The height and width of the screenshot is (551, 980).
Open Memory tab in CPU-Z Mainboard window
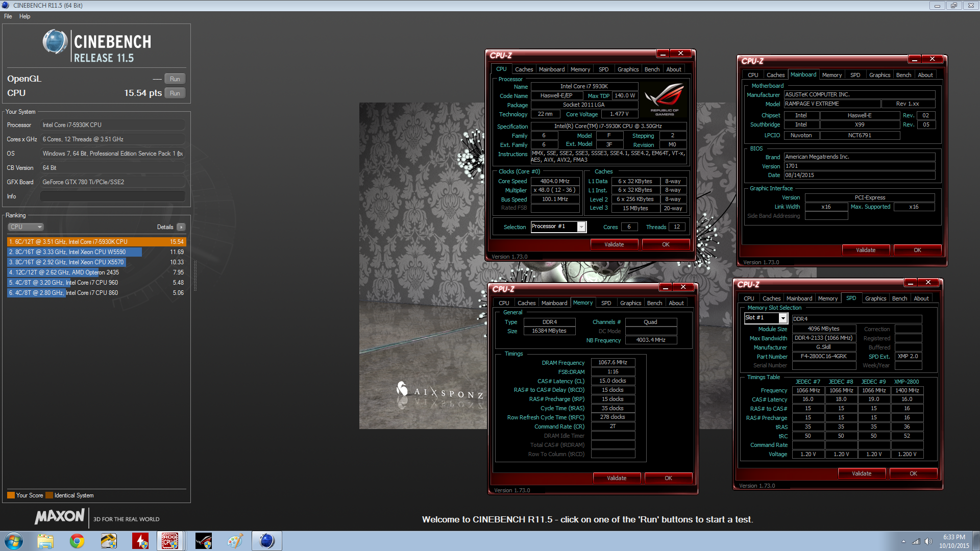click(832, 75)
